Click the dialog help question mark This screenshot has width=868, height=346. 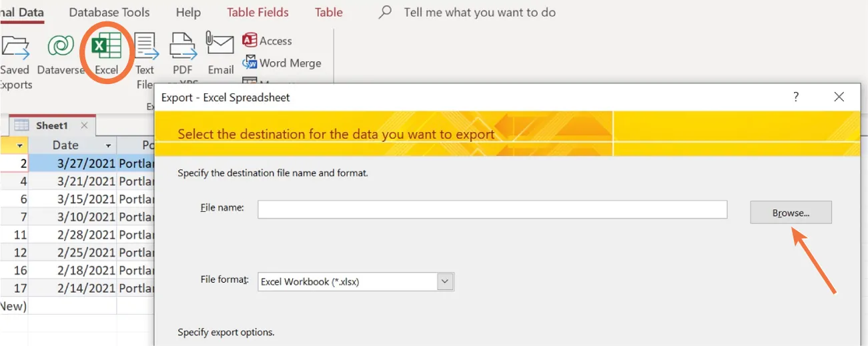pyautogui.click(x=796, y=97)
